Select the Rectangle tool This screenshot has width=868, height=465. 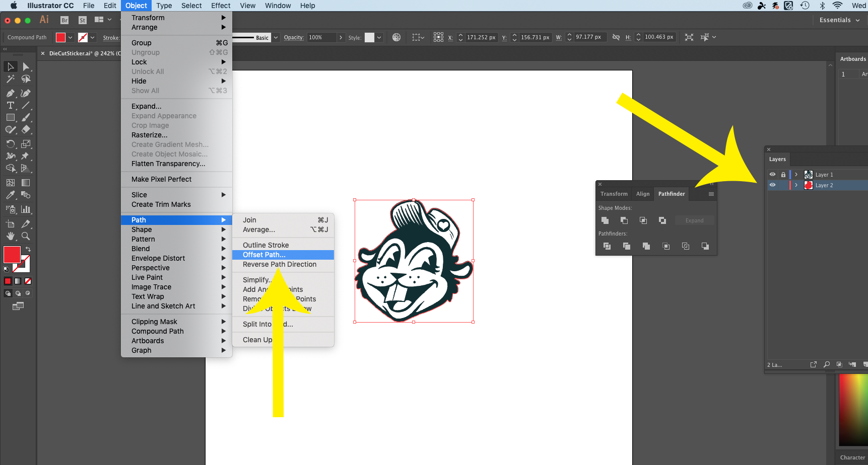[10, 117]
